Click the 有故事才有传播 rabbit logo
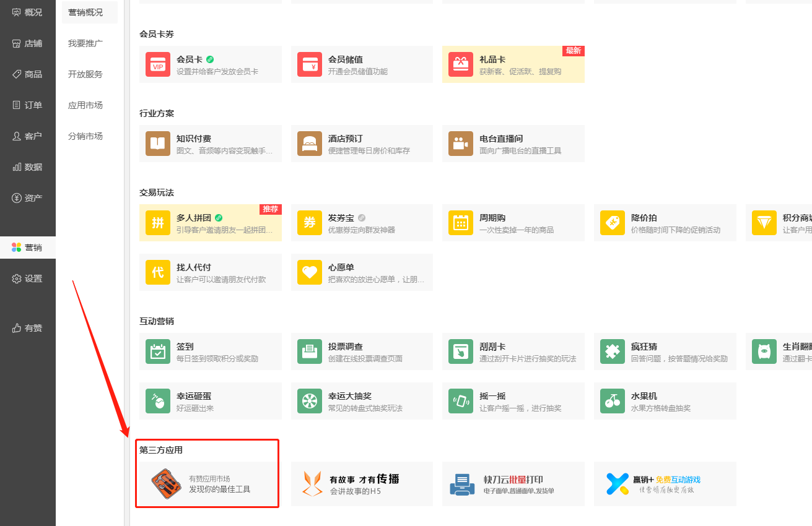 click(x=312, y=484)
